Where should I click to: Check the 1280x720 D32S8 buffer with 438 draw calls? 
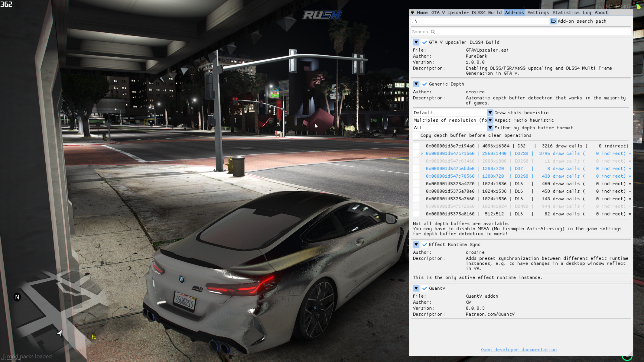[x=416, y=176]
